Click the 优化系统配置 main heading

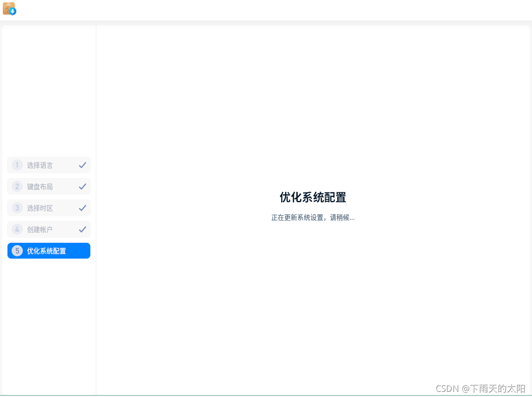click(x=313, y=198)
